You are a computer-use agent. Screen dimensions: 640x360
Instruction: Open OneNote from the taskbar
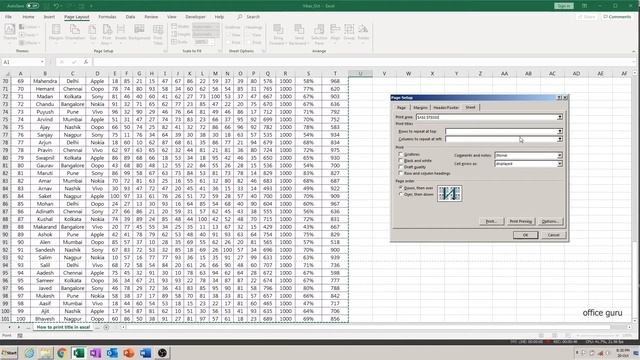coord(95,353)
